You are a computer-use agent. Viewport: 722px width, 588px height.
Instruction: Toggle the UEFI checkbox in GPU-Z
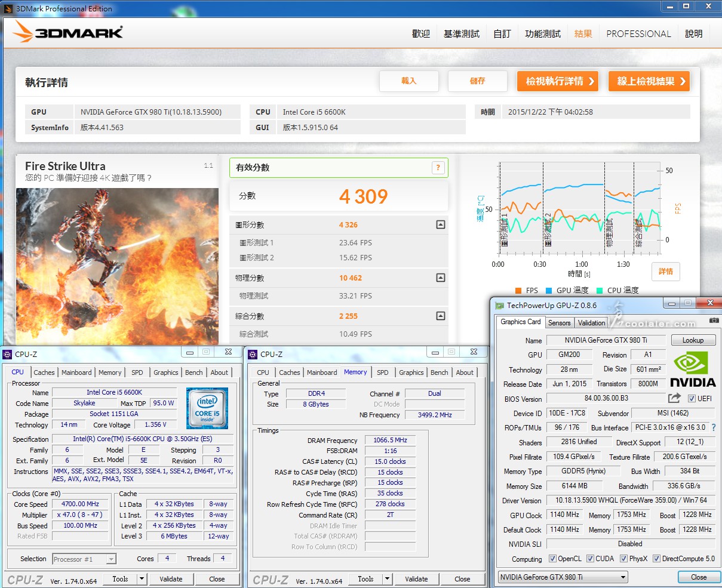692,399
